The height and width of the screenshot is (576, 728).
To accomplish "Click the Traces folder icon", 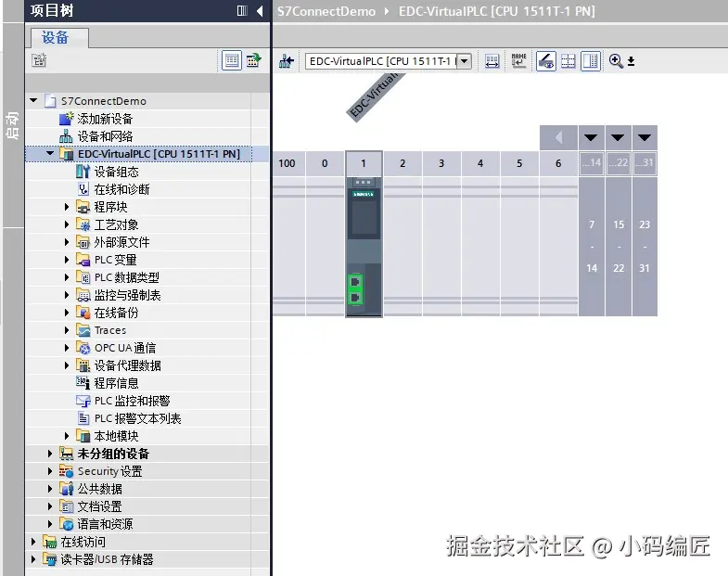I will point(83,330).
